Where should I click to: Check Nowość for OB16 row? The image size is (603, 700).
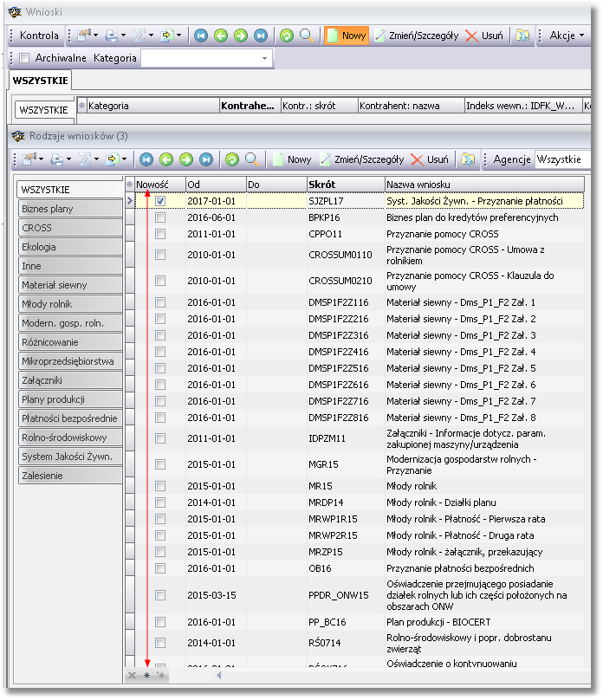(160, 568)
